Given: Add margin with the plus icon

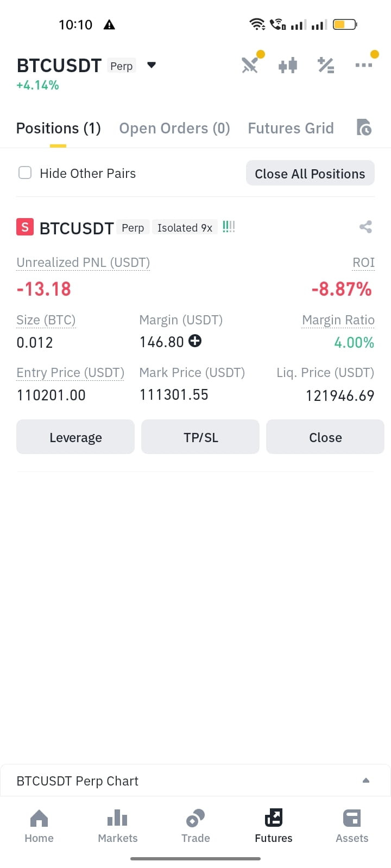Looking at the screenshot, I should (x=195, y=341).
